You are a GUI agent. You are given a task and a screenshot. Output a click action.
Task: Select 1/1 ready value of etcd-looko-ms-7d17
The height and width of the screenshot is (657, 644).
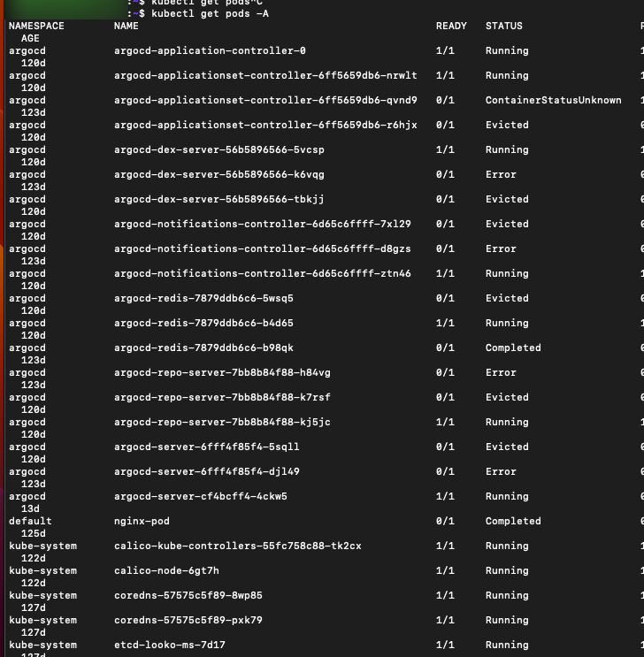[x=445, y=645]
